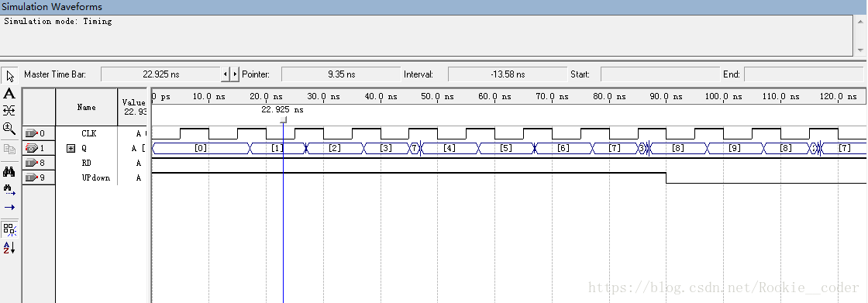Image resolution: width=868 pixels, height=303 pixels.
Task: Click the Simulation mode: Timing text
Action: pos(58,22)
